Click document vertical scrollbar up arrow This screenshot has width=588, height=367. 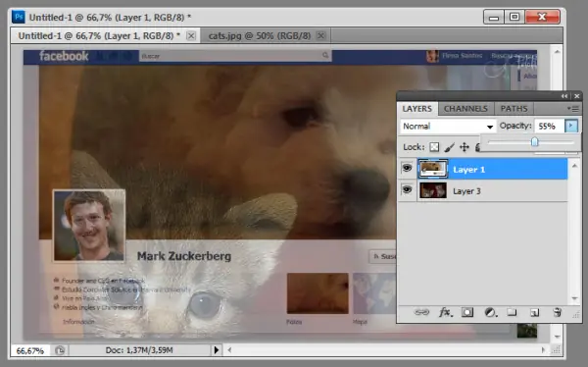point(558,51)
